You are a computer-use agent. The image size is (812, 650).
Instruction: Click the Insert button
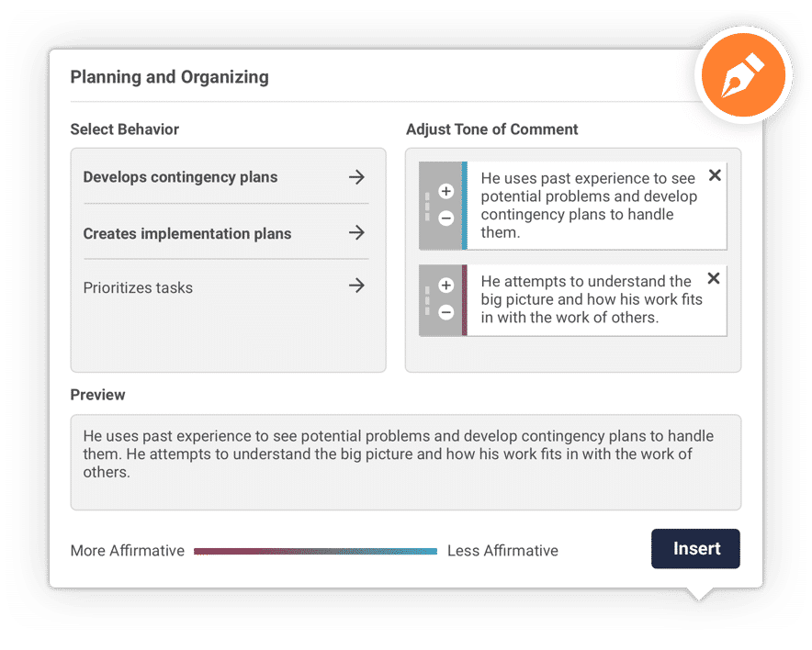tap(695, 549)
